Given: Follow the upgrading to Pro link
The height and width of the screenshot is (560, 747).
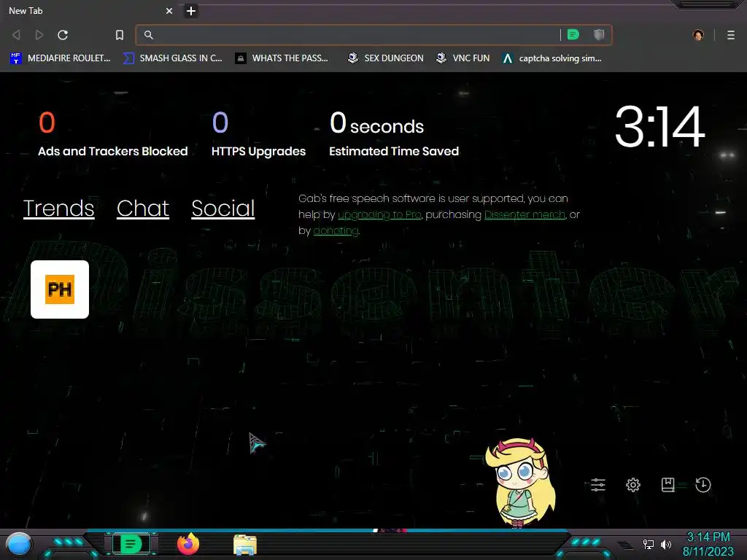Looking at the screenshot, I should pos(379,215).
